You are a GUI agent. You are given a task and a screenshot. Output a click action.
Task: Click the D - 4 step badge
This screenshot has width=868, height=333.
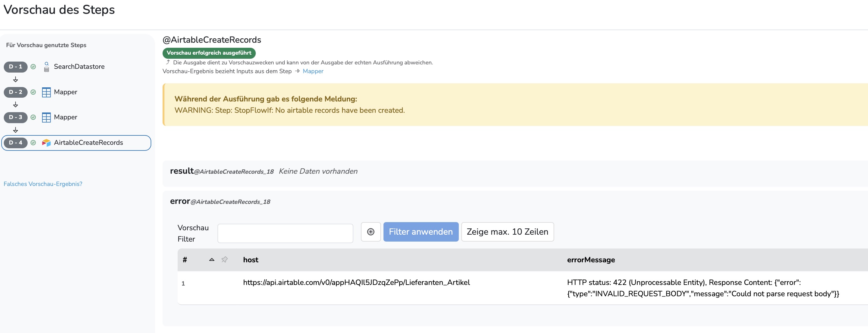click(15, 143)
